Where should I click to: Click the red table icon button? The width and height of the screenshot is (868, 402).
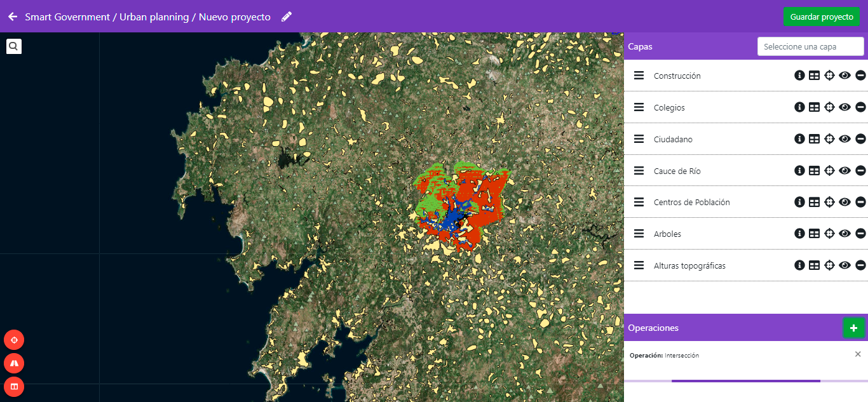14,386
